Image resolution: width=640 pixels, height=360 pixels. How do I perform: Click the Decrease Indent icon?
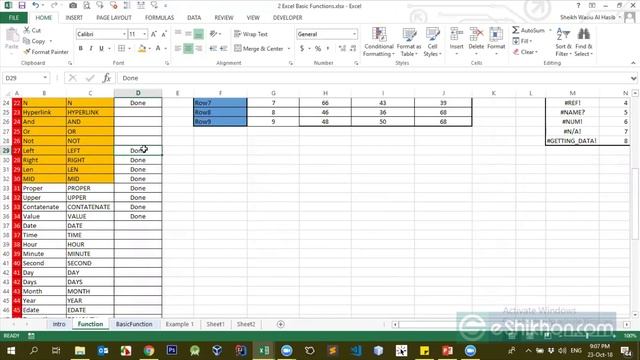pos(213,49)
